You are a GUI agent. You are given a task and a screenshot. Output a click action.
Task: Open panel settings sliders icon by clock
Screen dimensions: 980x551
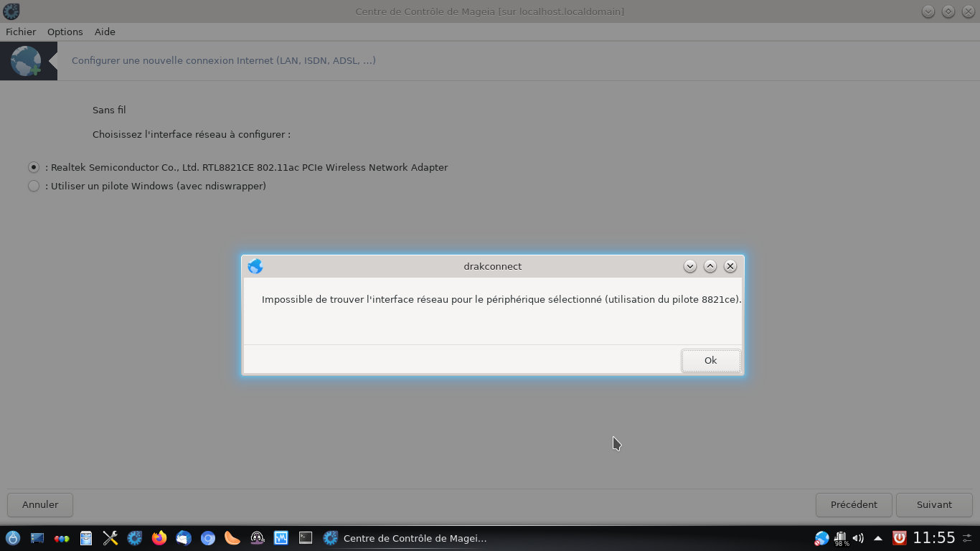(x=968, y=538)
